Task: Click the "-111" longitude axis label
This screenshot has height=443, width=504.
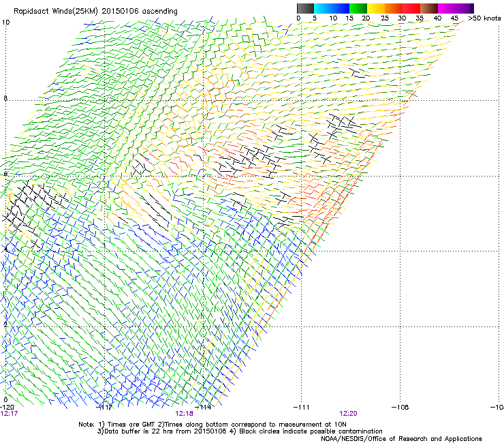Action: pyautogui.click(x=301, y=408)
